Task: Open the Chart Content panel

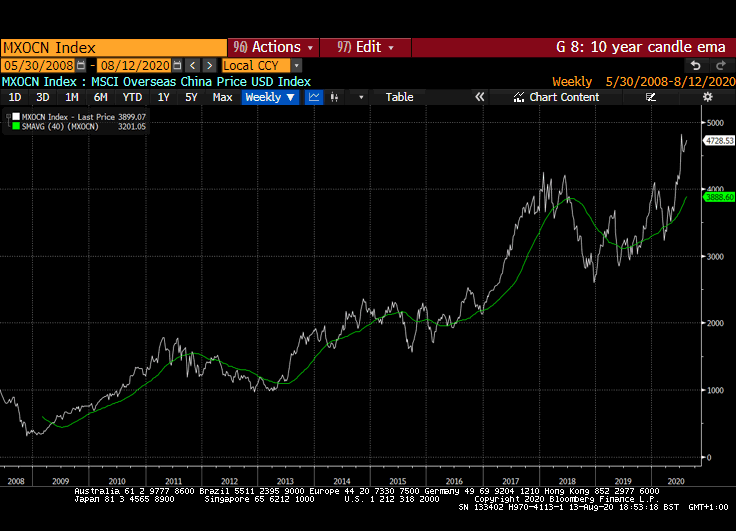Action: [x=557, y=97]
